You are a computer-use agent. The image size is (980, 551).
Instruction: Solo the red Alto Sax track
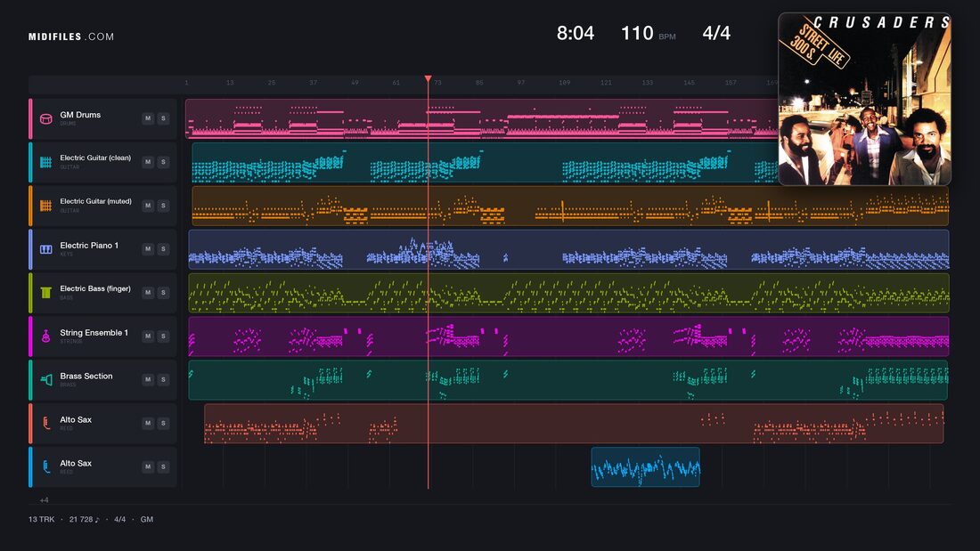(x=163, y=423)
